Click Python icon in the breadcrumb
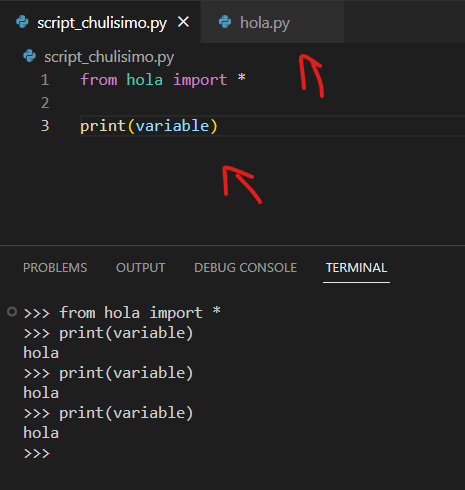Viewport: 465px width, 490px height. coord(30,56)
